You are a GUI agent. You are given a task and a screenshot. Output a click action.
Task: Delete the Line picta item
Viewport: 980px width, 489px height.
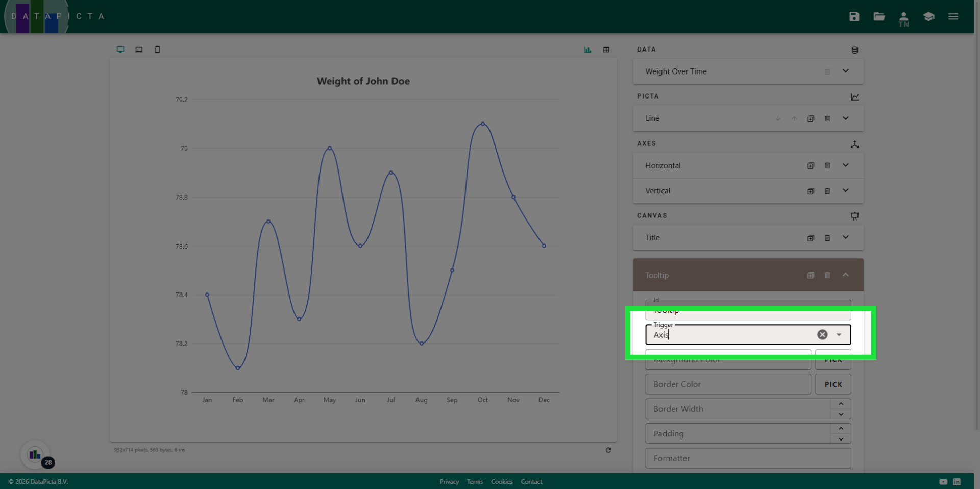click(x=827, y=118)
